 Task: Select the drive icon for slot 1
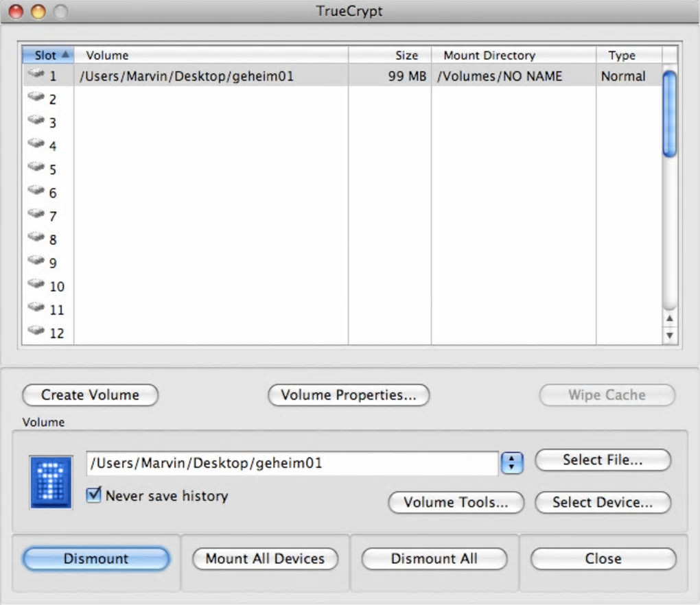click(x=36, y=73)
